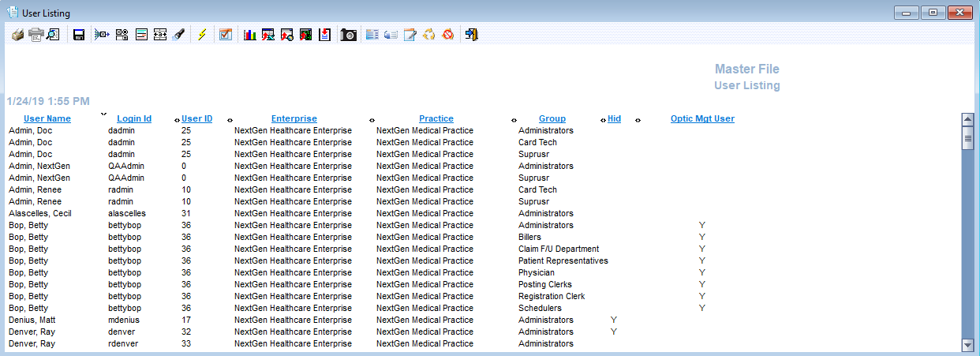Sort by the Practice column header
This screenshot has width=980, height=356.
coord(436,118)
